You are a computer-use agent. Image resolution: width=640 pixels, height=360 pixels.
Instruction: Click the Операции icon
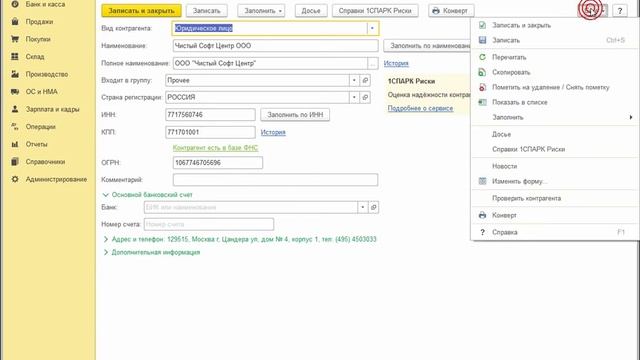[x=15, y=127]
